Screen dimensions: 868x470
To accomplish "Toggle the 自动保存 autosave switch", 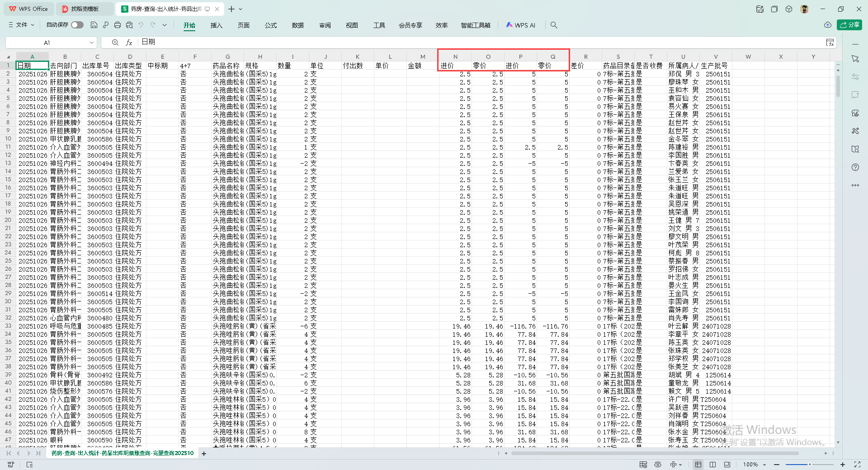I will click(77, 25).
